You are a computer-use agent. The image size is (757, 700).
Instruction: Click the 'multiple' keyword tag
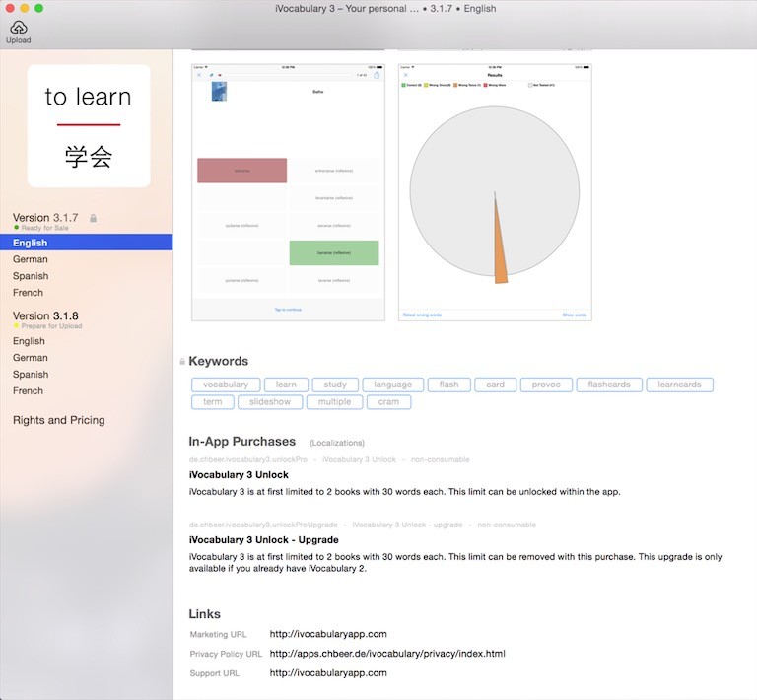tap(334, 402)
